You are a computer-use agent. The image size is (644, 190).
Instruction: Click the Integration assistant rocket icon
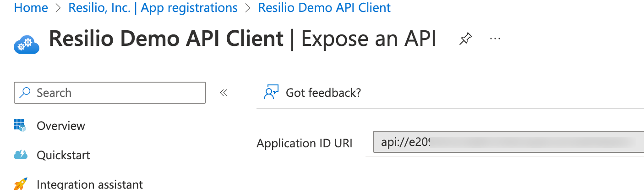tap(21, 184)
